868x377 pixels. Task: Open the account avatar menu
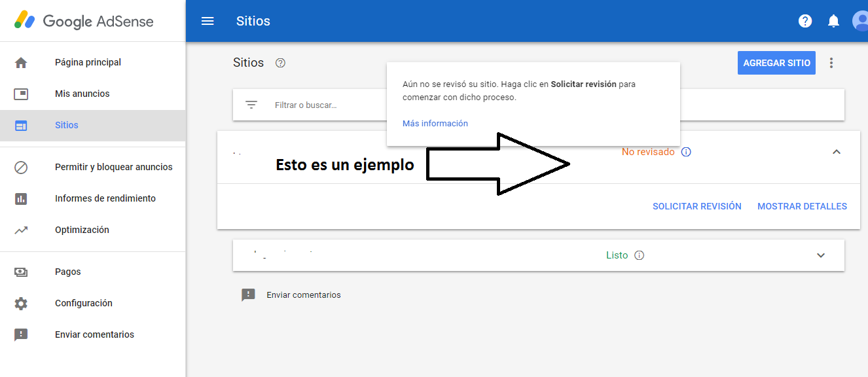tap(860, 21)
